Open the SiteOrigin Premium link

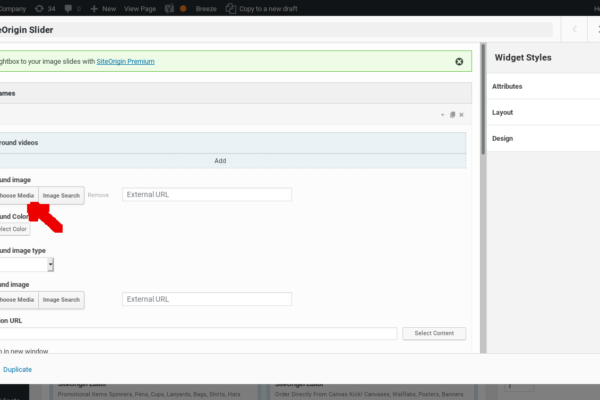point(125,61)
